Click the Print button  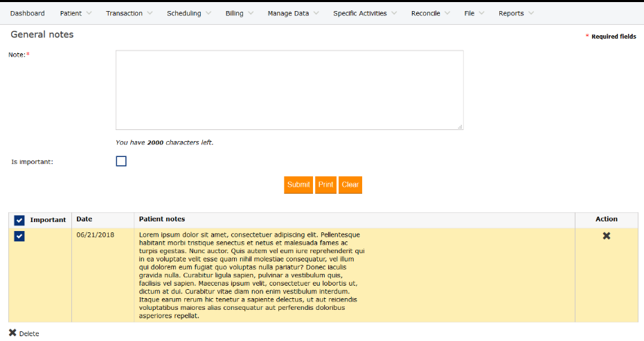click(325, 185)
